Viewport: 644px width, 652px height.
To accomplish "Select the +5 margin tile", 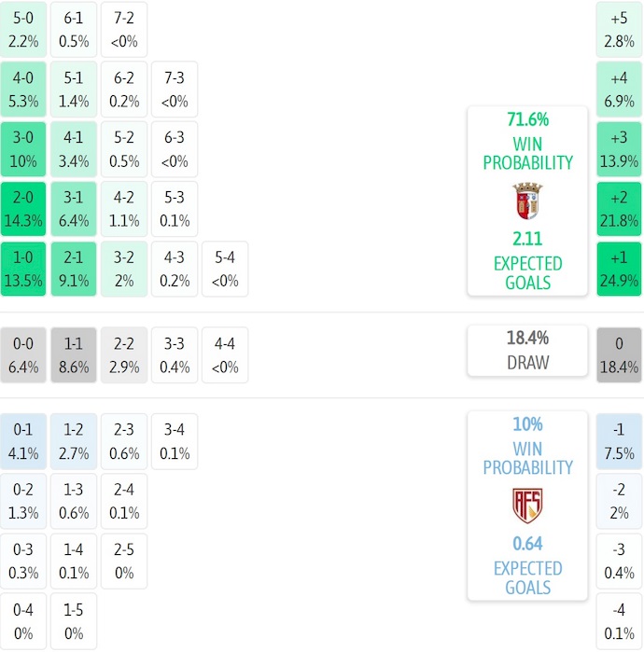I will (619, 30).
